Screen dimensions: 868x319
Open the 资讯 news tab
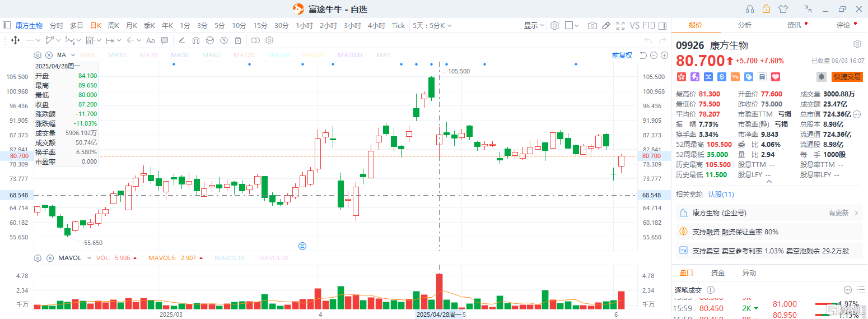coord(794,25)
